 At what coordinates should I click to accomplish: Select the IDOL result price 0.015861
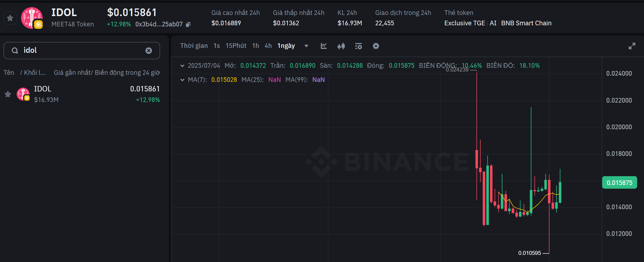point(145,89)
